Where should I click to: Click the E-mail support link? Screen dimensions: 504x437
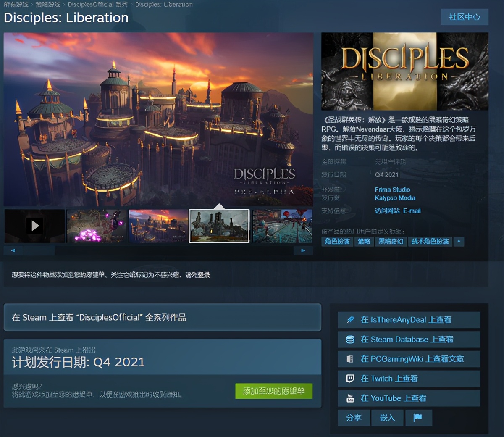coord(412,211)
